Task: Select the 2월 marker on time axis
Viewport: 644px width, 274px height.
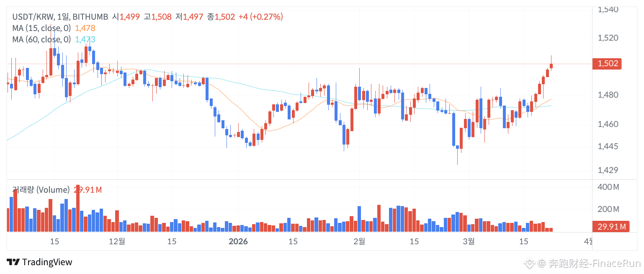Action: pyautogui.click(x=359, y=241)
